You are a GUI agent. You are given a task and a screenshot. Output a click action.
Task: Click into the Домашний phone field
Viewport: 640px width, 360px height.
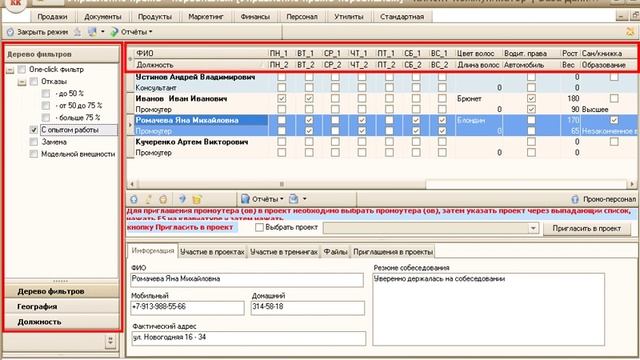coord(308,307)
